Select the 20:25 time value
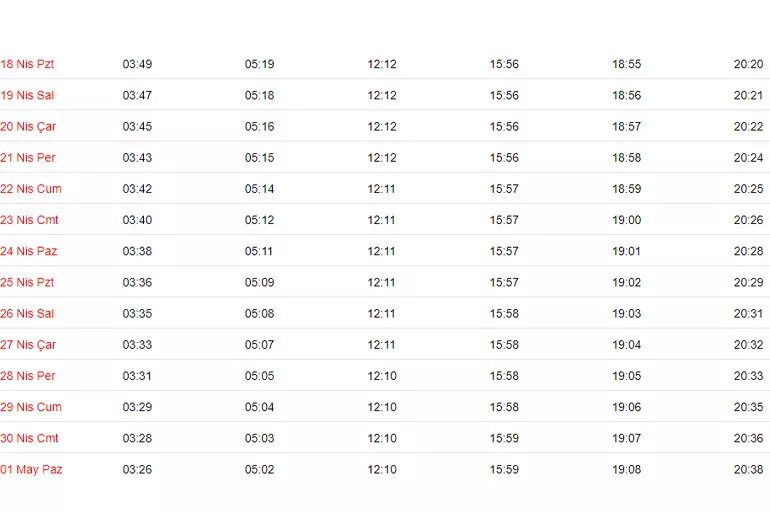 pyautogui.click(x=748, y=189)
